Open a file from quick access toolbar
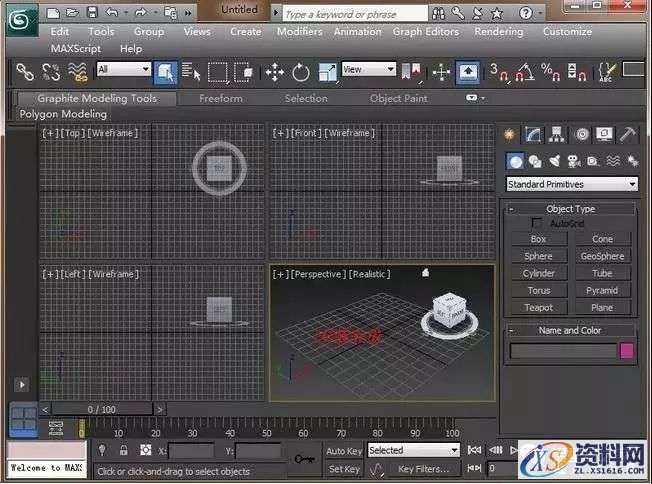The image size is (652, 484). click(72, 13)
